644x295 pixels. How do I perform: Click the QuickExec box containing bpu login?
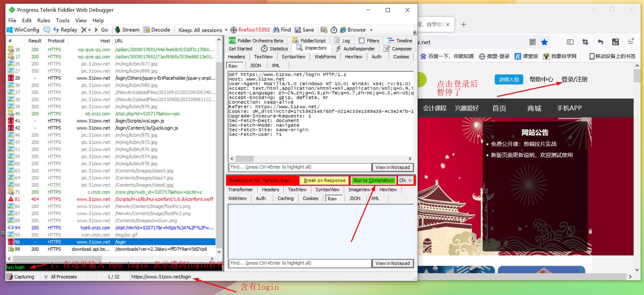[114, 267]
